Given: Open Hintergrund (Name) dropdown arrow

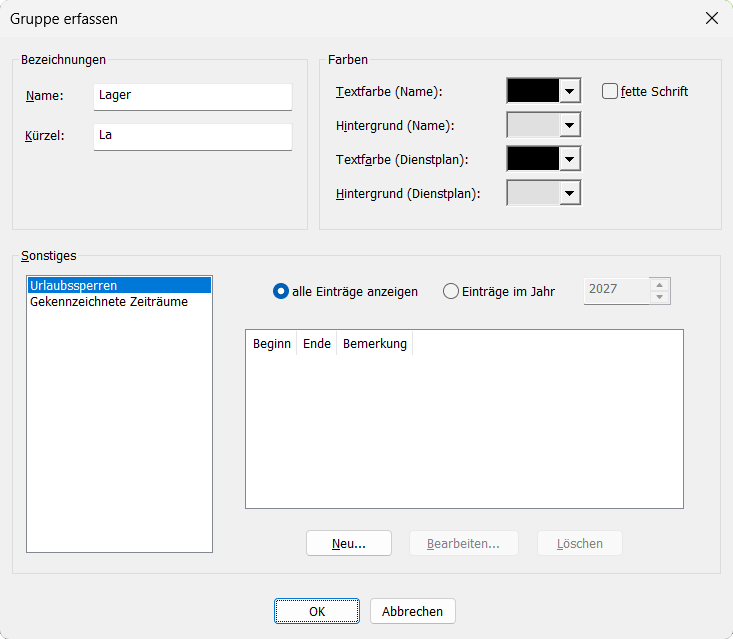Looking at the screenshot, I should [x=569, y=125].
